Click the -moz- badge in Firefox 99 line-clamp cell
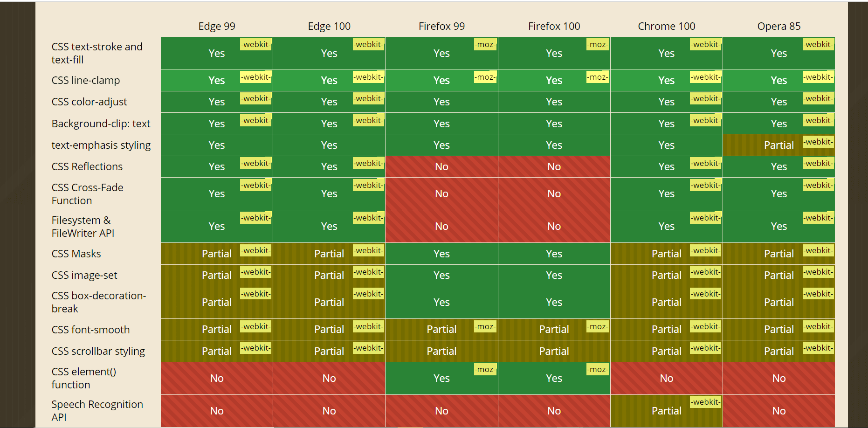Viewport: 868px width, 428px height. (x=485, y=77)
